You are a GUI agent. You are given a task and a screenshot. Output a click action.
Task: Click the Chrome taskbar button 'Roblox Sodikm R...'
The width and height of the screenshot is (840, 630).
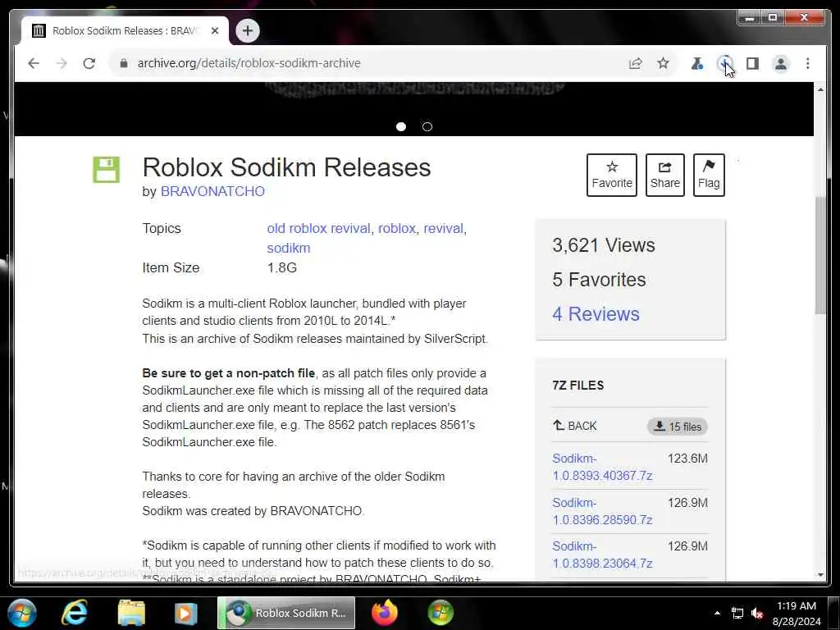[x=286, y=613]
